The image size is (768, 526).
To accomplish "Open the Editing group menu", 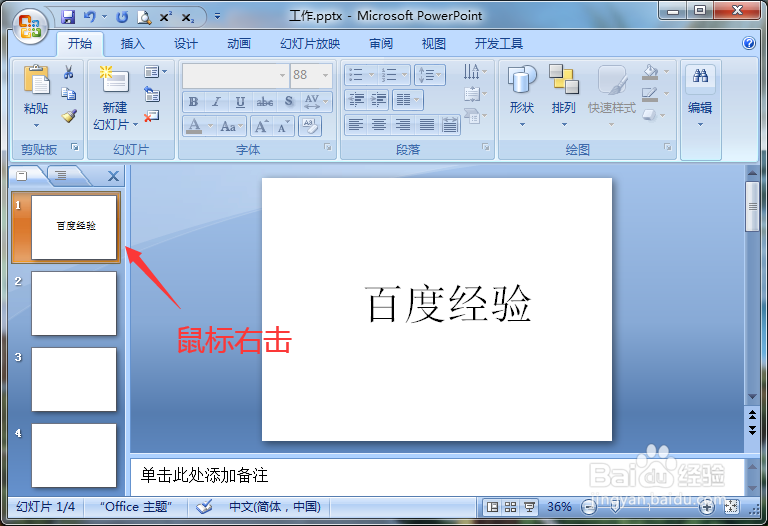I will (x=700, y=96).
